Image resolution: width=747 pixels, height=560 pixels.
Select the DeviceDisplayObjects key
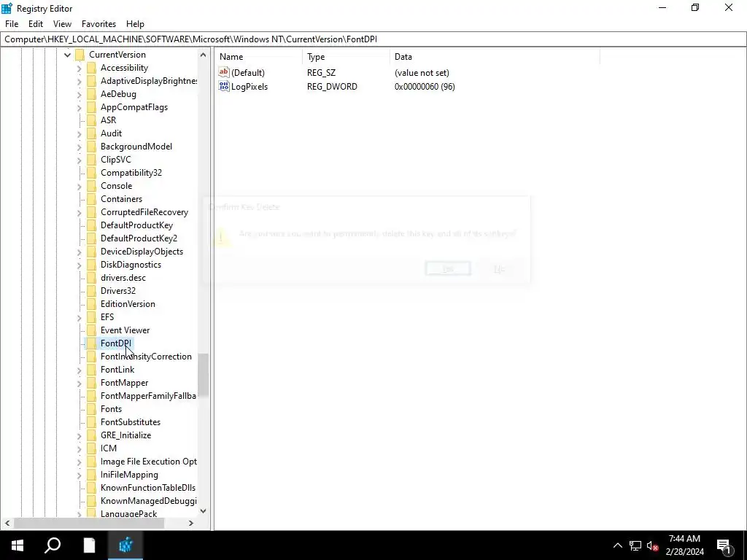point(142,252)
